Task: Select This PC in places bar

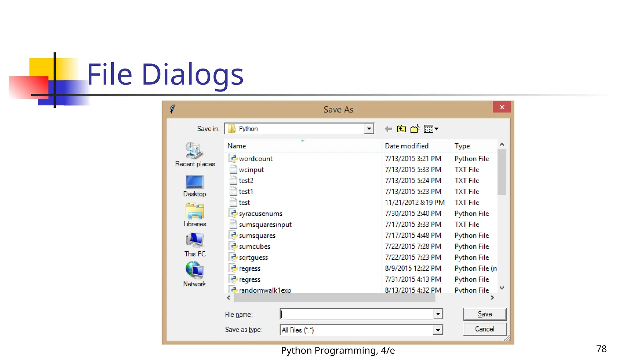Action: [x=195, y=245]
